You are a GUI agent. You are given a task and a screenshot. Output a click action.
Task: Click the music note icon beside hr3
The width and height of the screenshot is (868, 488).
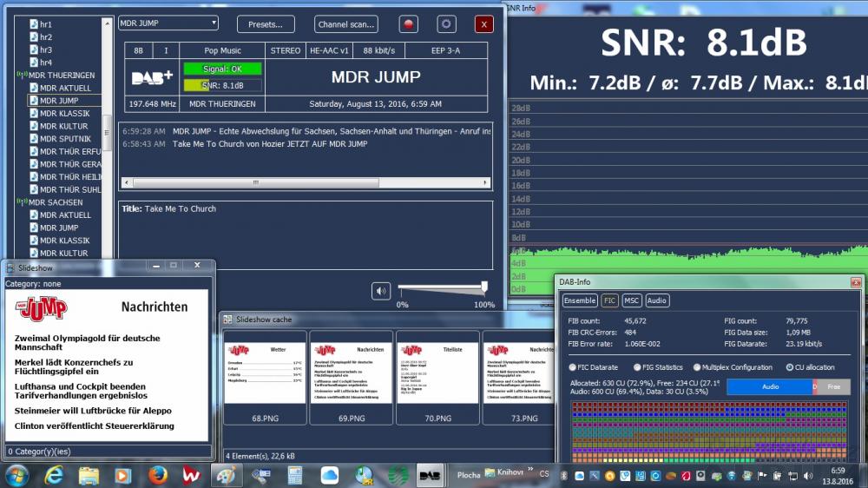[x=34, y=50]
